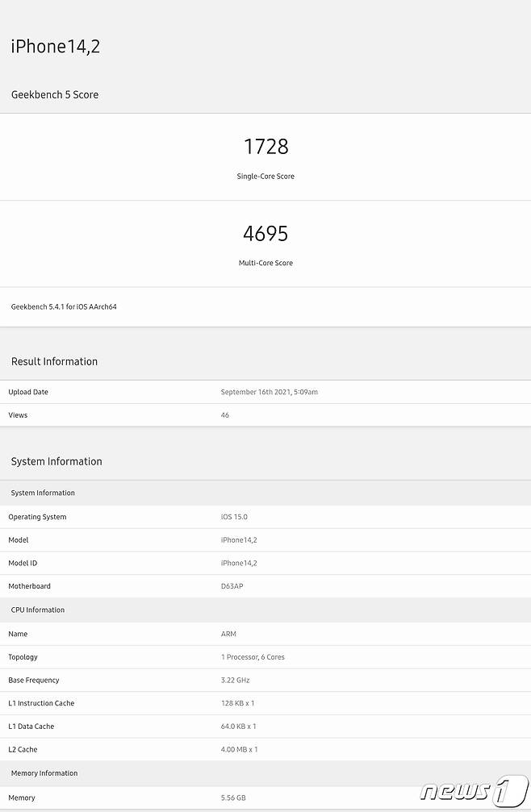Select the D63AP motherboard value
531x812 pixels.
click(232, 586)
